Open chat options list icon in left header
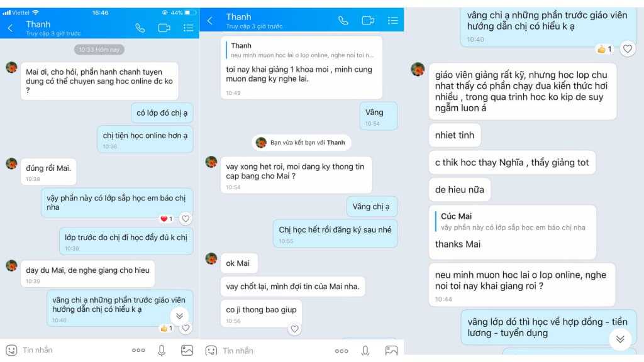644x362 pixels. click(189, 28)
